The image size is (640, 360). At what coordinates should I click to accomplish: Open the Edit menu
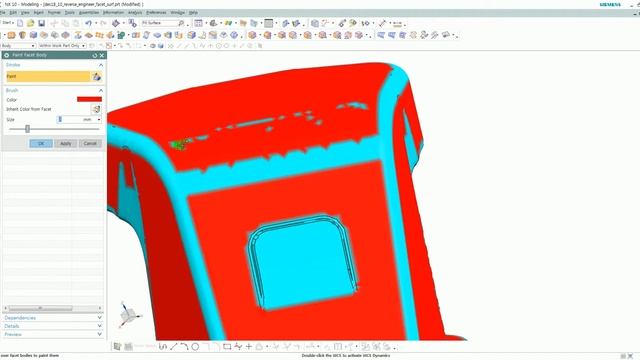coord(13,13)
